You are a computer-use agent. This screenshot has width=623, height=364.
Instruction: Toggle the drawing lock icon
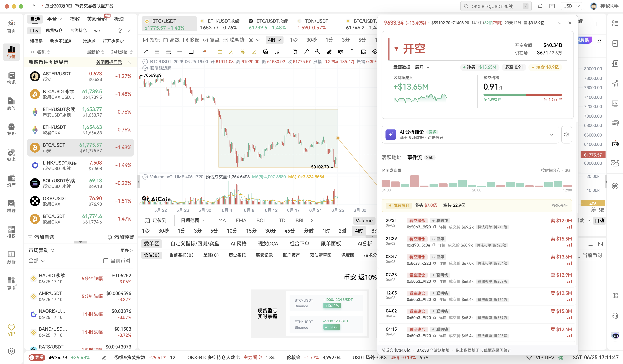pos(352,52)
